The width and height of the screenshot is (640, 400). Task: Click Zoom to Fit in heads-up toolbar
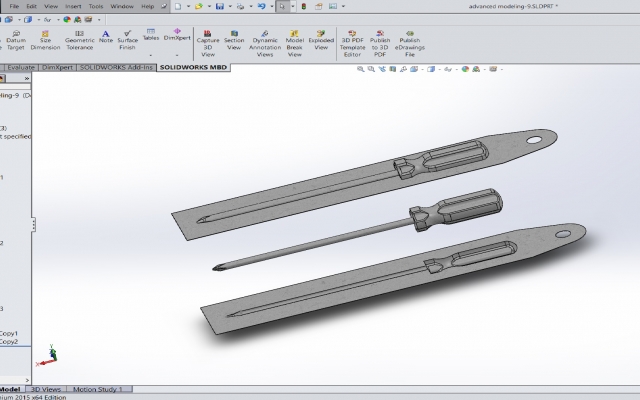click(360, 69)
